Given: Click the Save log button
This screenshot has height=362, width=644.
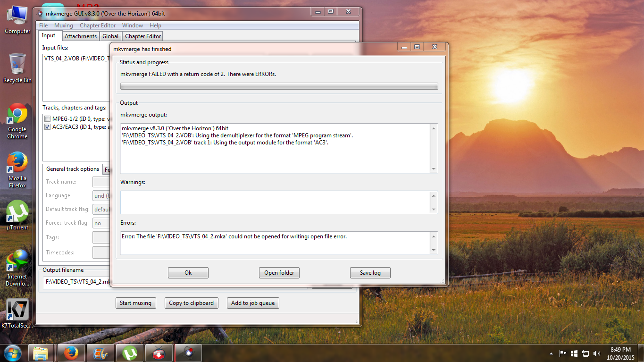Looking at the screenshot, I should [x=370, y=273].
